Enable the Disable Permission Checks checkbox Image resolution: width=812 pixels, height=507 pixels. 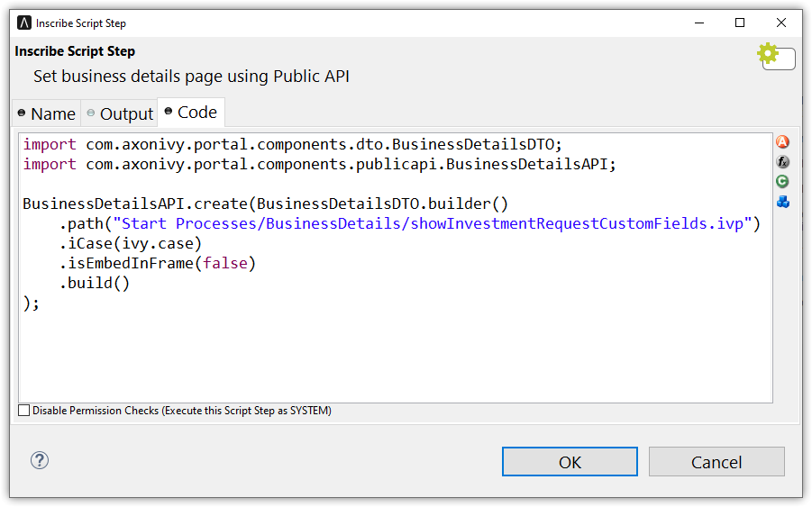[x=24, y=411]
